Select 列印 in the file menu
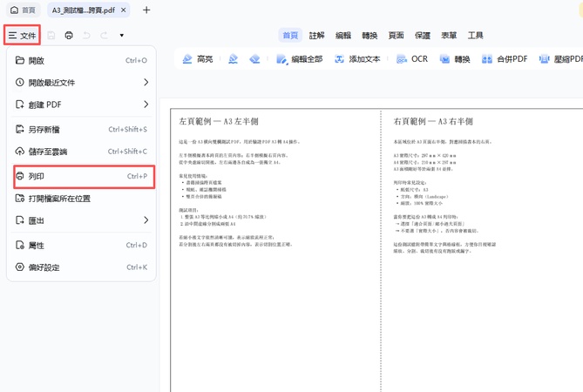 point(84,176)
